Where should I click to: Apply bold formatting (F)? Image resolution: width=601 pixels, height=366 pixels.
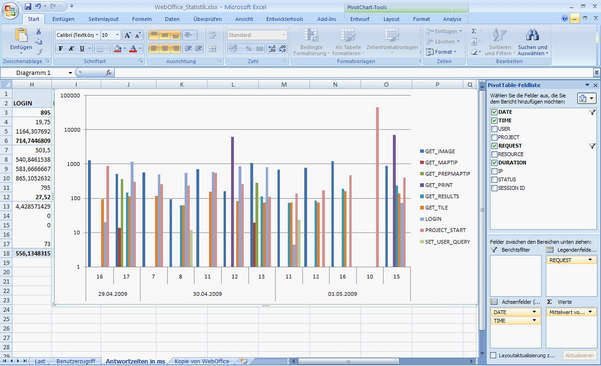coord(61,48)
